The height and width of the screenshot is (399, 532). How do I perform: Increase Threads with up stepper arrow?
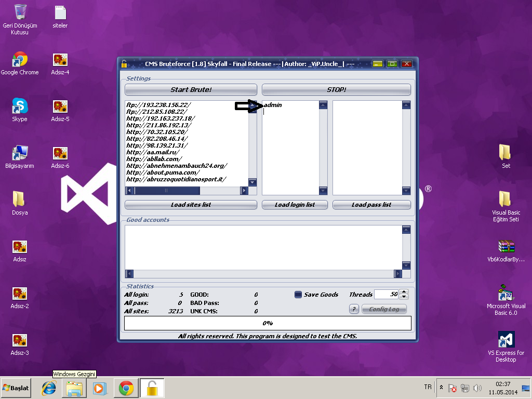(x=404, y=292)
